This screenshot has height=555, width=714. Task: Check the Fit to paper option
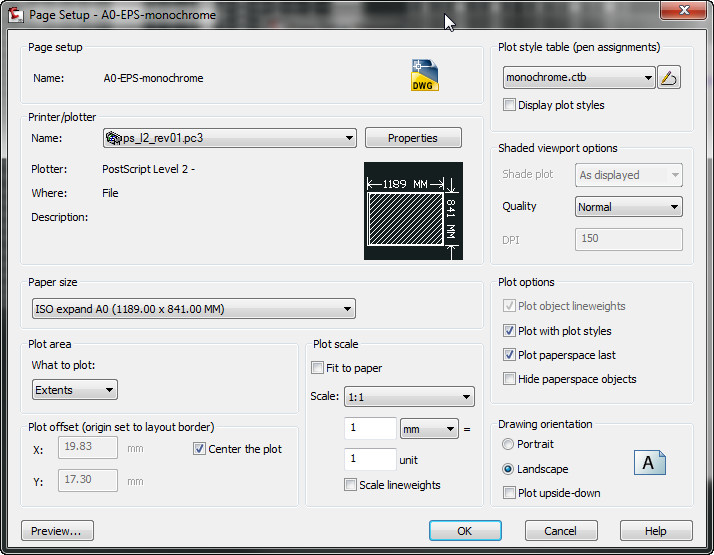[317, 367]
